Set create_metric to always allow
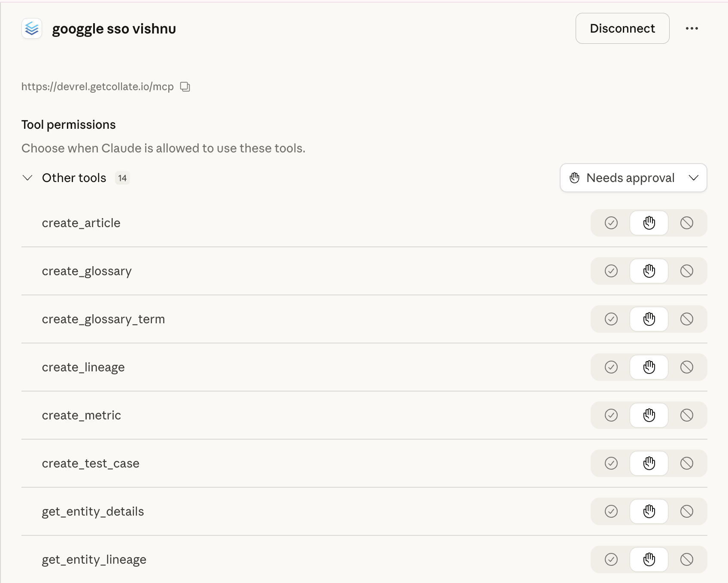Viewport: 728px width, 583px height. pyautogui.click(x=611, y=415)
